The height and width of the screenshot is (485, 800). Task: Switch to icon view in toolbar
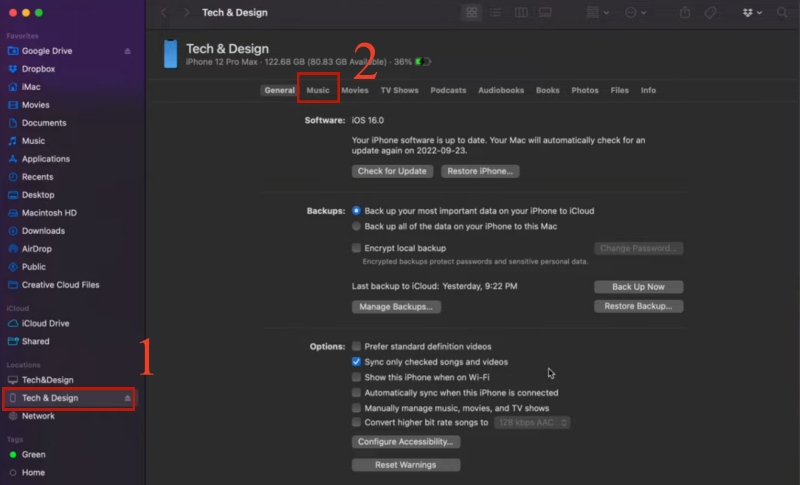(471, 12)
